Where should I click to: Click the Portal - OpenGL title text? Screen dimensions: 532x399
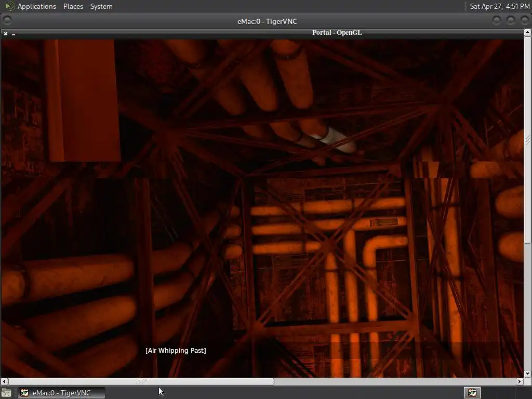click(337, 33)
